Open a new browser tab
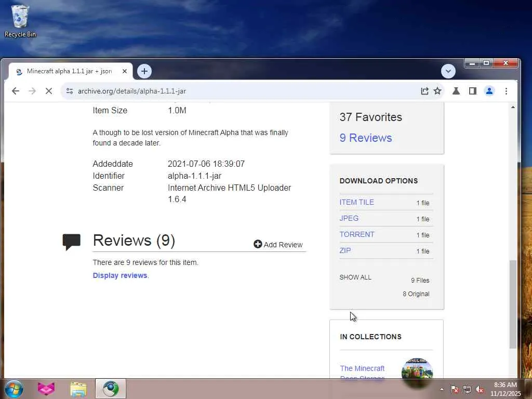Viewport: 532px width, 399px height. tap(144, 71)
